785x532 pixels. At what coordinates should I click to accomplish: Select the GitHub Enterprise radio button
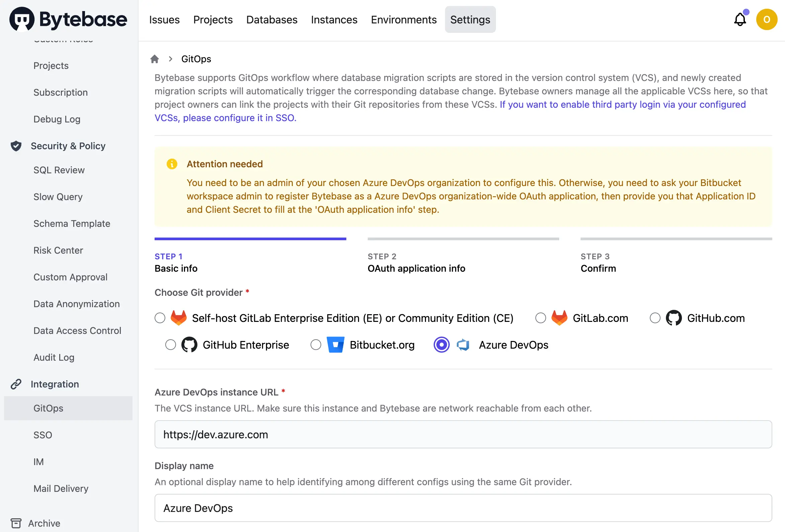171,345
